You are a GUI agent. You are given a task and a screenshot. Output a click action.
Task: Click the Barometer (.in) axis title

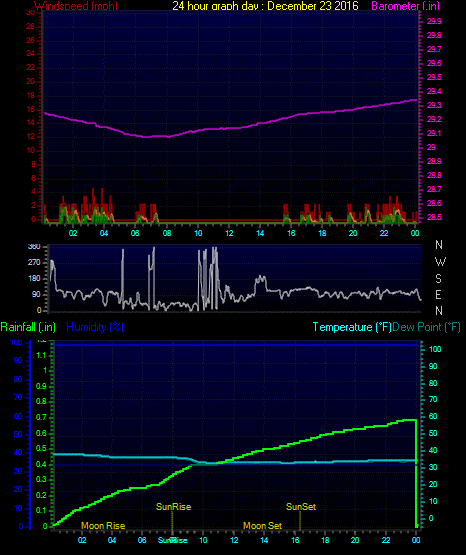405,6
